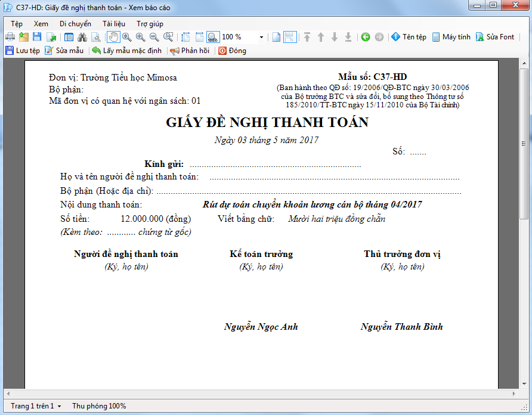Click the Zoom In magnifier icon
This screenshot has height=415, width=532.
click(x=141, y=37)
